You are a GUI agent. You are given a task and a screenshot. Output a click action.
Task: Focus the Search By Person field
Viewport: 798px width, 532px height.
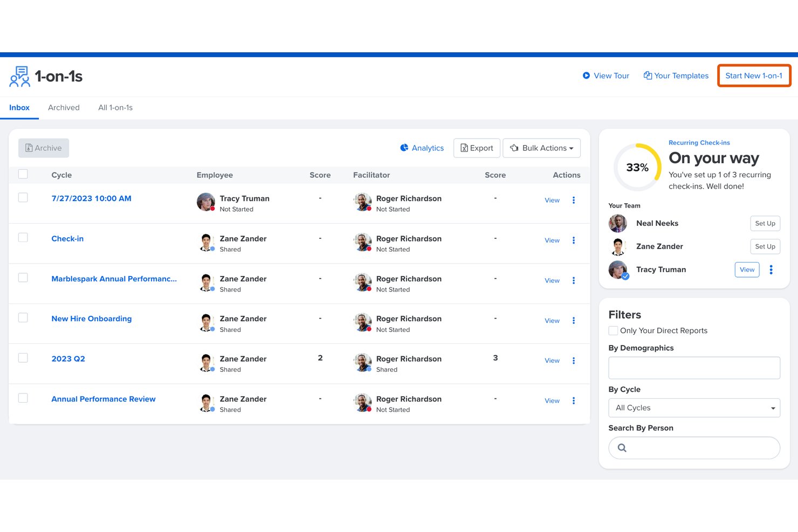click(x=694, y=448)
